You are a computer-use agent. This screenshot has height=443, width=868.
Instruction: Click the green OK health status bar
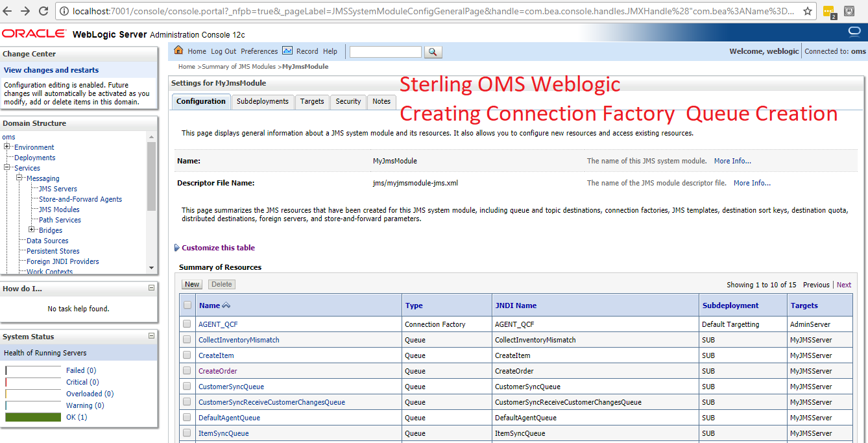(32, 416)
